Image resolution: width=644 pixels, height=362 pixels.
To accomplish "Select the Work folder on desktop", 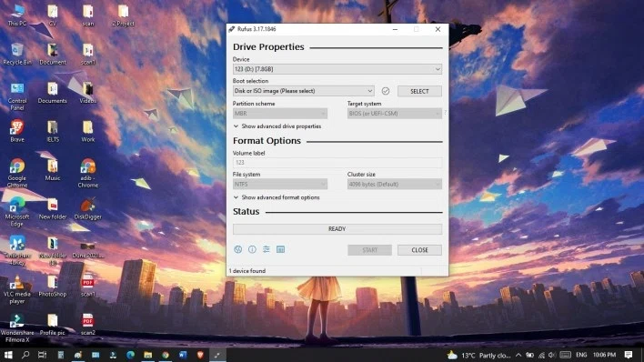I will pyautogui.click(x=87, y=132).
